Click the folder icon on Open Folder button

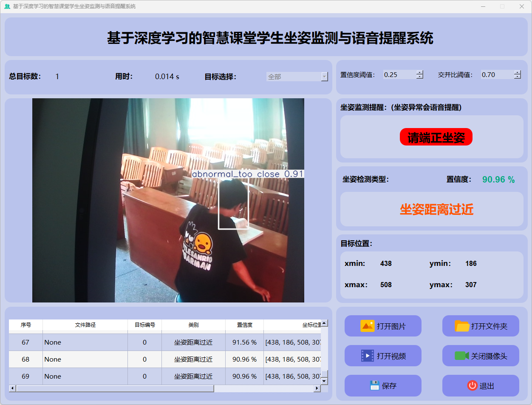(462, 326)
